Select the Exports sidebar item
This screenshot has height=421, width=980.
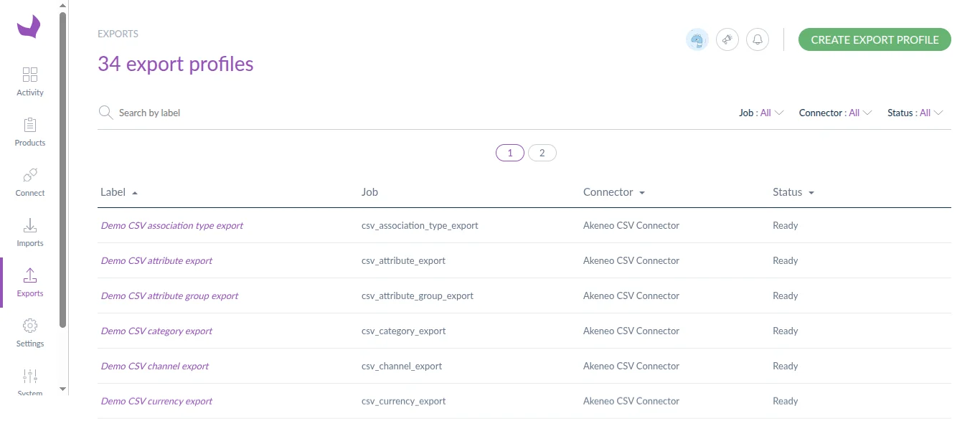(29, 282)
